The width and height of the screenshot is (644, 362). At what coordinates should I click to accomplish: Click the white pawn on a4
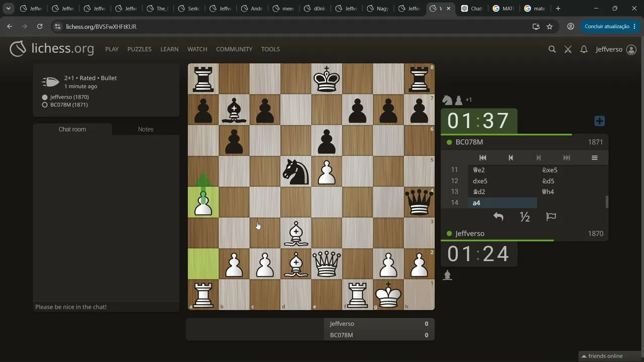coord(203,202)
